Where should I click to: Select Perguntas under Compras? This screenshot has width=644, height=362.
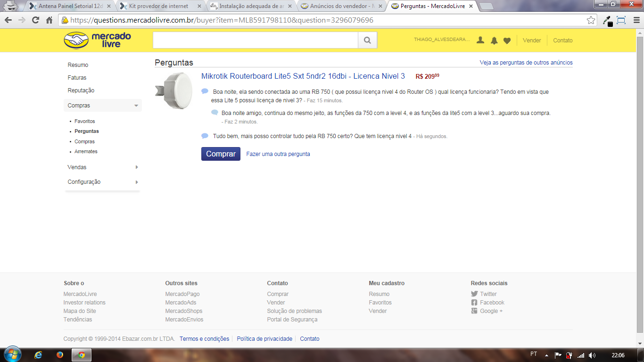[87, 131]
